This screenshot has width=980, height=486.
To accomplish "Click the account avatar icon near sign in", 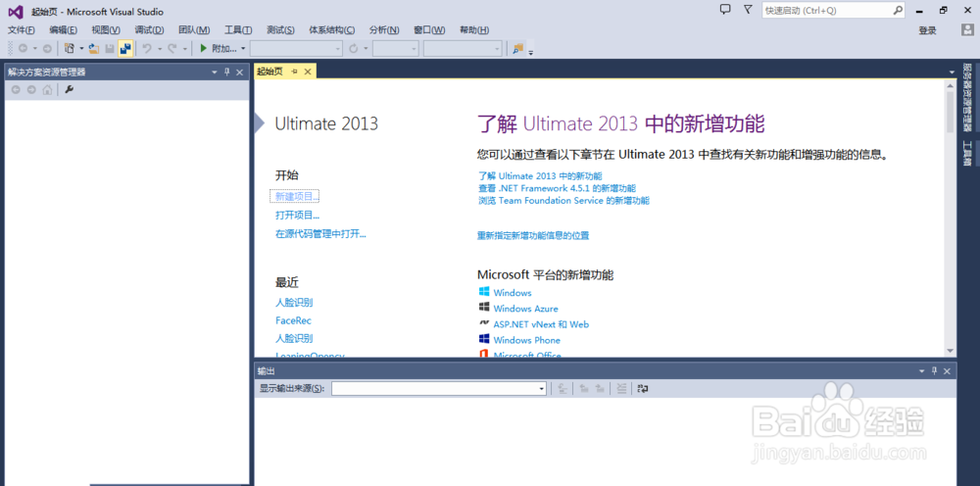I will click(966, 30).
